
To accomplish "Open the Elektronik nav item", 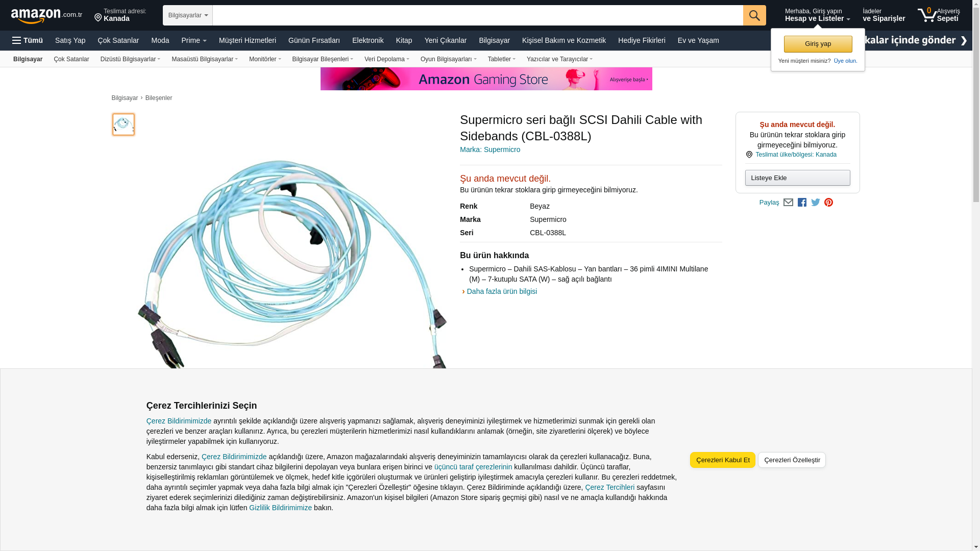I will click(367, 40).
